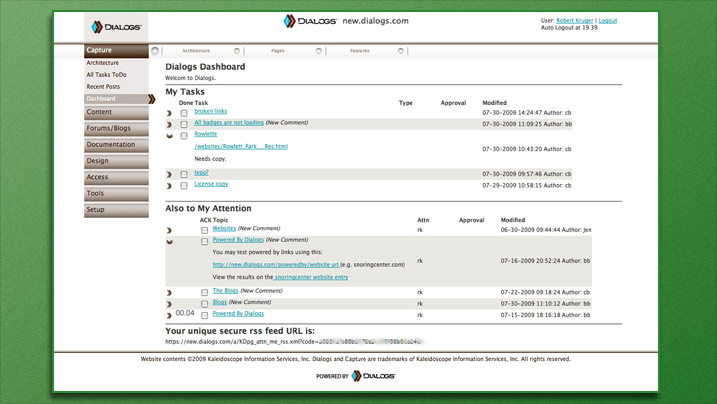Viewport: 717px width, 404px height.
Task: Click the round icon on the Architecture tab
Action: tap(237, 51)
